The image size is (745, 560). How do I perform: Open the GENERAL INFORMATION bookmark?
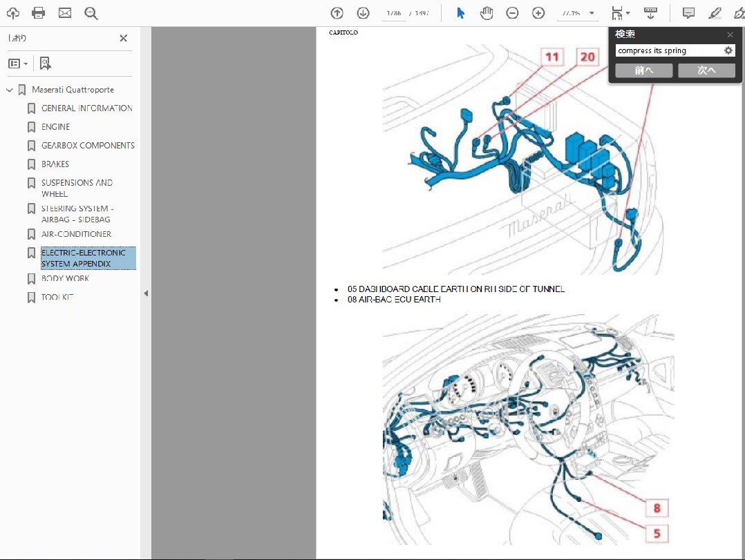(x=87, y=108)
